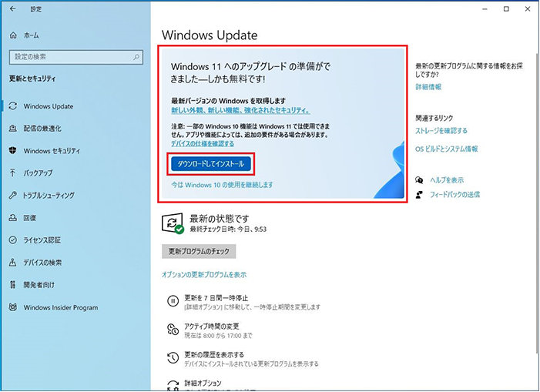Choose 今は Windows 10 の使用を継続します

click(222, 185)
